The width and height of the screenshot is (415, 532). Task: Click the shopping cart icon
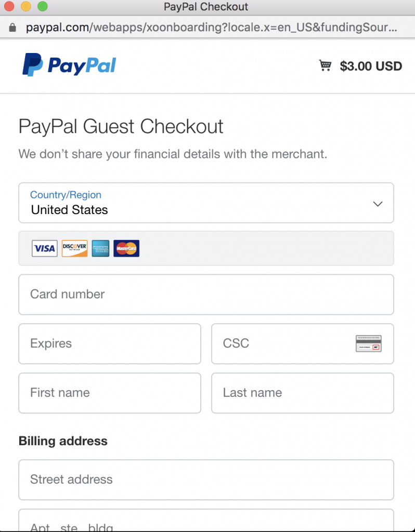point(325,65)
